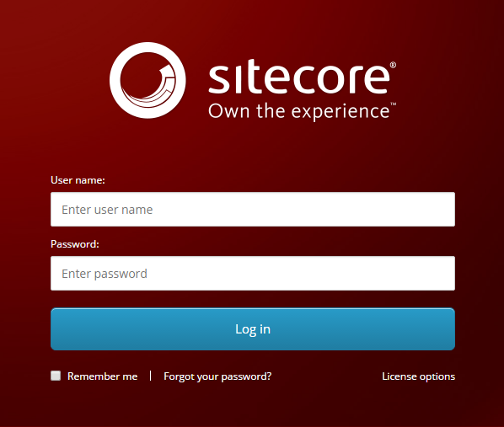Click the Remember me label text

pyautogui.click(x=103, y=376)
